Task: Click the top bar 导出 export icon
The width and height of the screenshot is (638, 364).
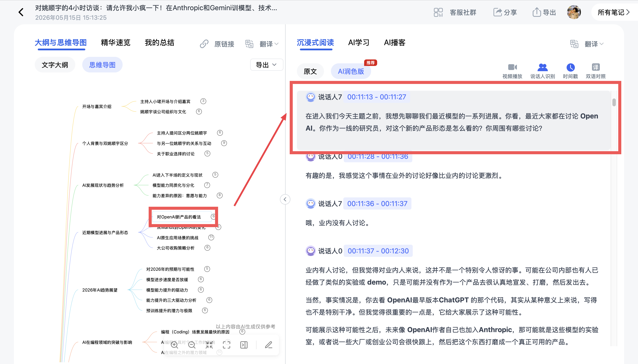Action: [x=537, y=12]
